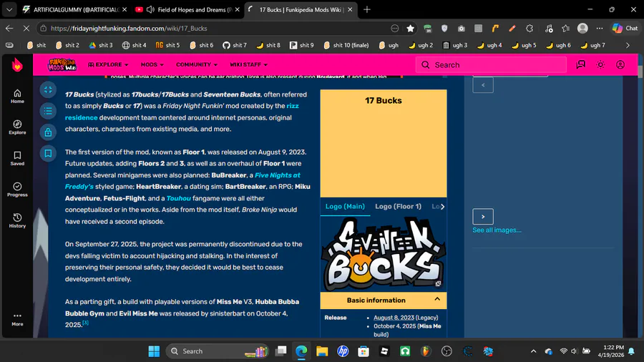
Task: Click the Funkipedia Mods Wiki logo
Action: pyautogui.click(x=62, y=64)
